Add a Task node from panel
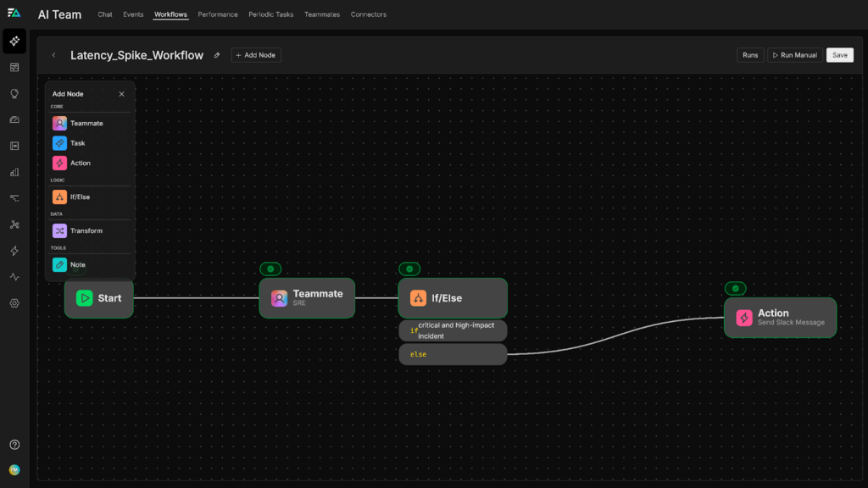 click(x=59, y=143)
